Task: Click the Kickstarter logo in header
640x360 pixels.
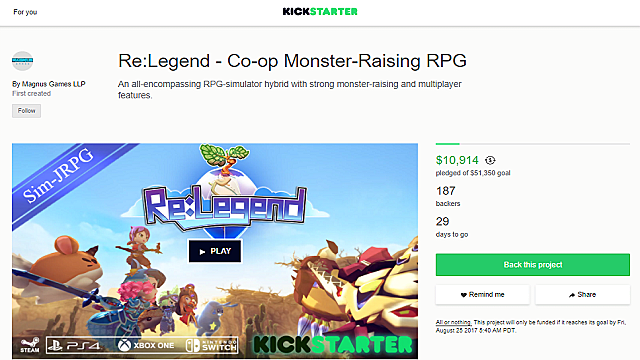Action: 320,11
